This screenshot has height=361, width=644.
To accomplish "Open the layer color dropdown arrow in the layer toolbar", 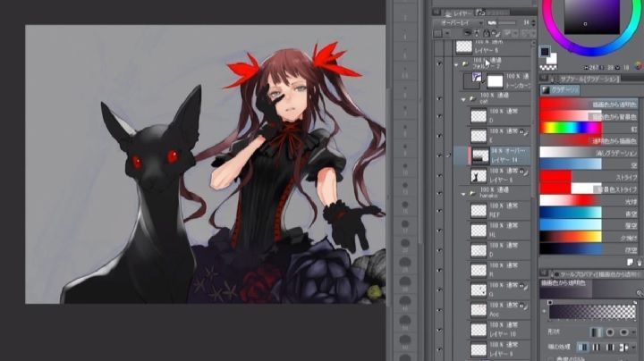I will coord(448,34).
